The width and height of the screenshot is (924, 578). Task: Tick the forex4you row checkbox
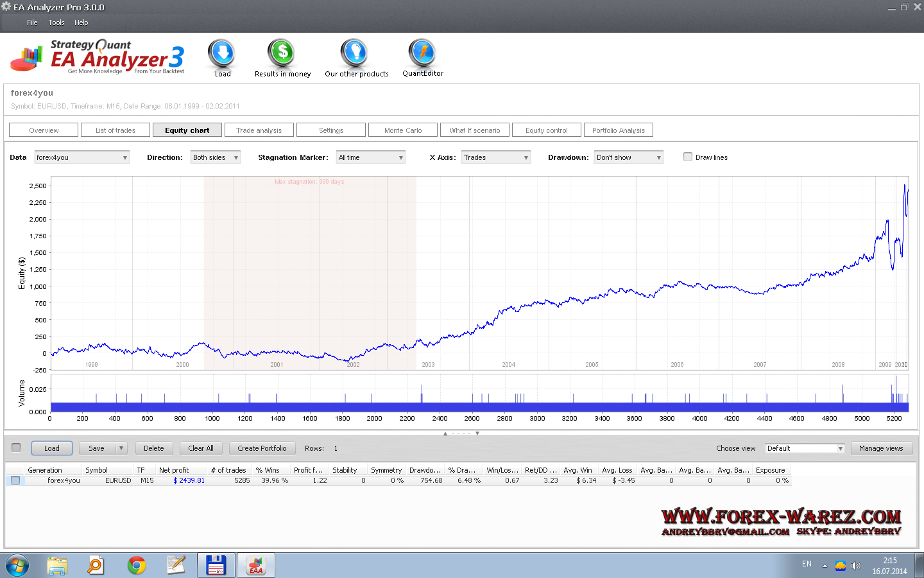tap(15, 480)
